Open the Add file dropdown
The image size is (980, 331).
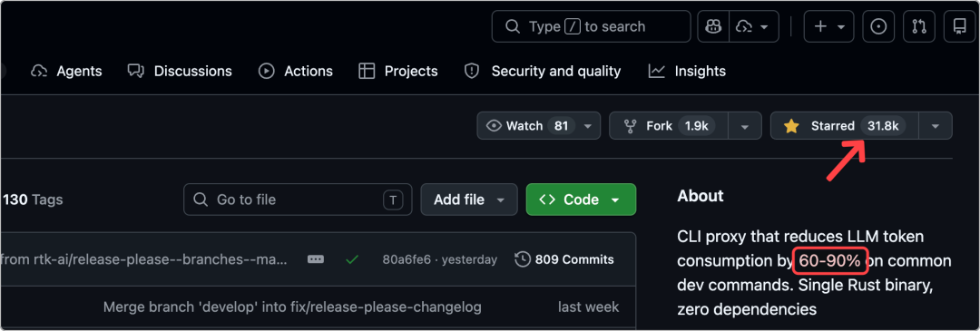click(x=469, y=200)
